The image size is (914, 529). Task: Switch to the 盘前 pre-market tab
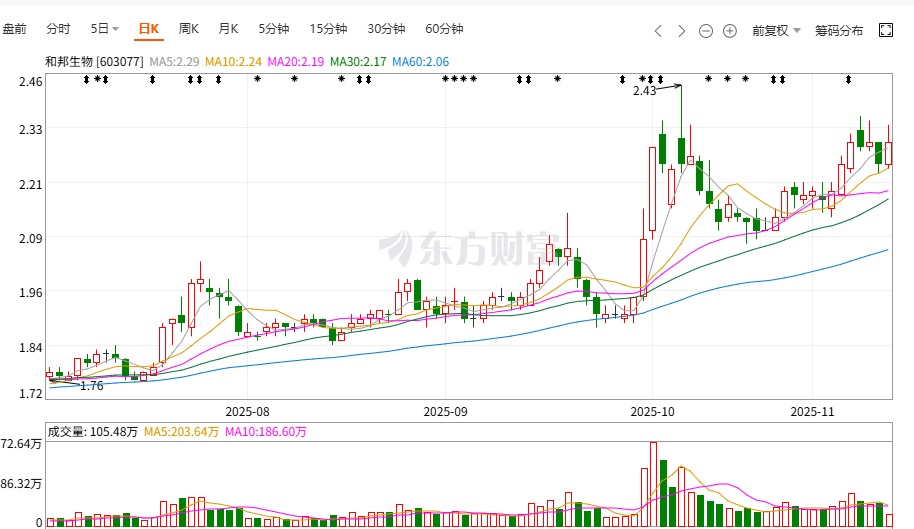(14, 29)
